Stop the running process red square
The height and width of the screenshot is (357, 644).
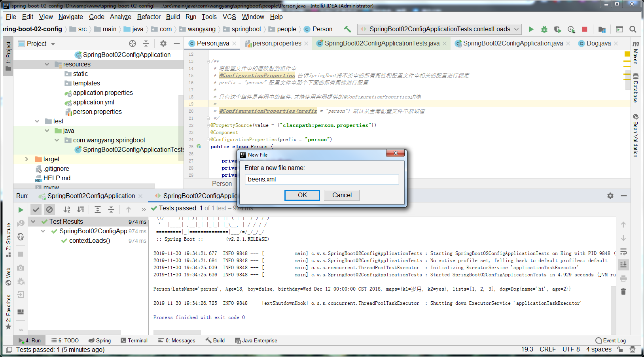[x=585, y=29]
